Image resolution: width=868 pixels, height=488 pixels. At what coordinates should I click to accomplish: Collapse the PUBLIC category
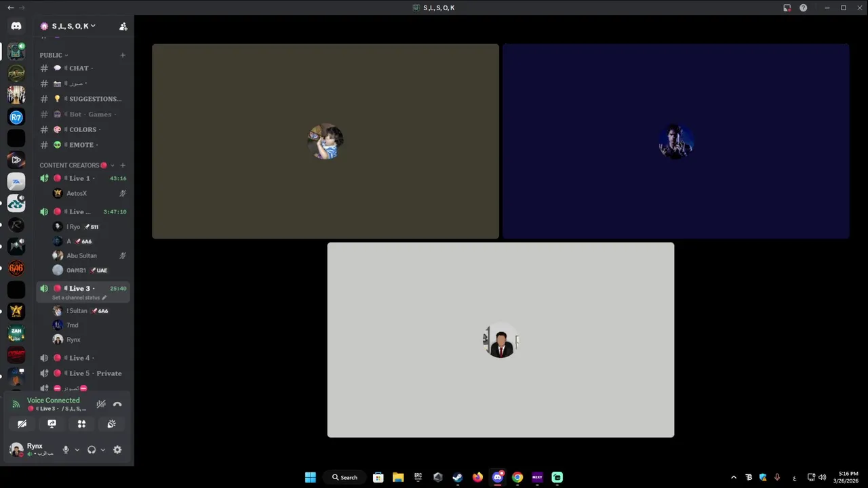(x=54, y=55)
